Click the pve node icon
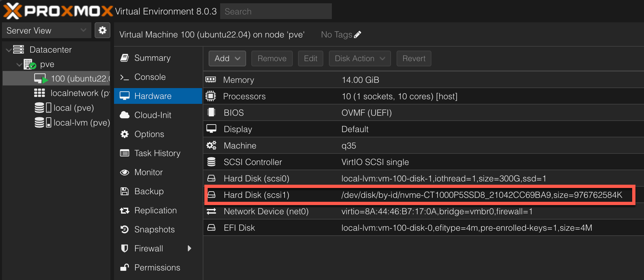 tap(30, 64)
